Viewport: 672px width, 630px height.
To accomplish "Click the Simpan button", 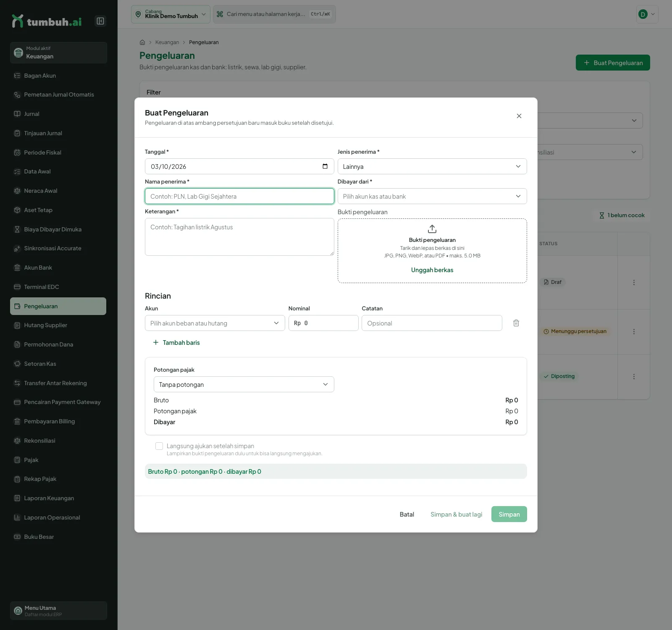I will pyautogui.click(x=509, y=514).
